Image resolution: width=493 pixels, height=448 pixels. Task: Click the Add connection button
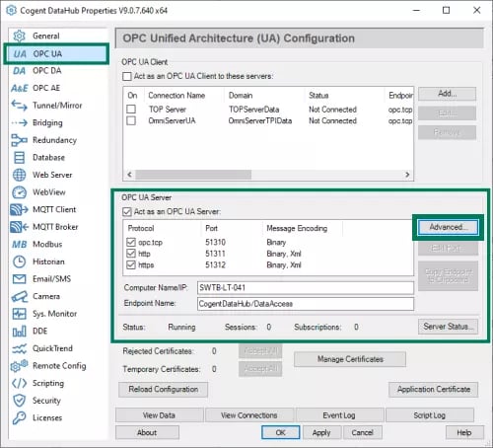(x=447, y=94)
